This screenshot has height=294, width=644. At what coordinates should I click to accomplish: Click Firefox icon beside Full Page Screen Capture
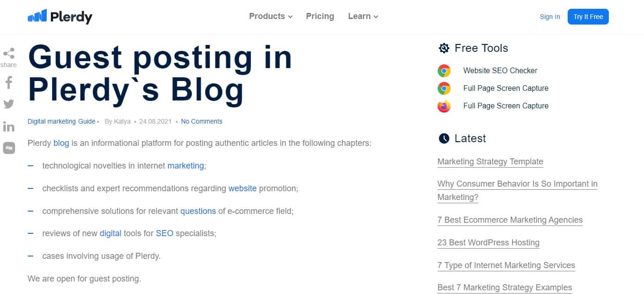[444, 106]
